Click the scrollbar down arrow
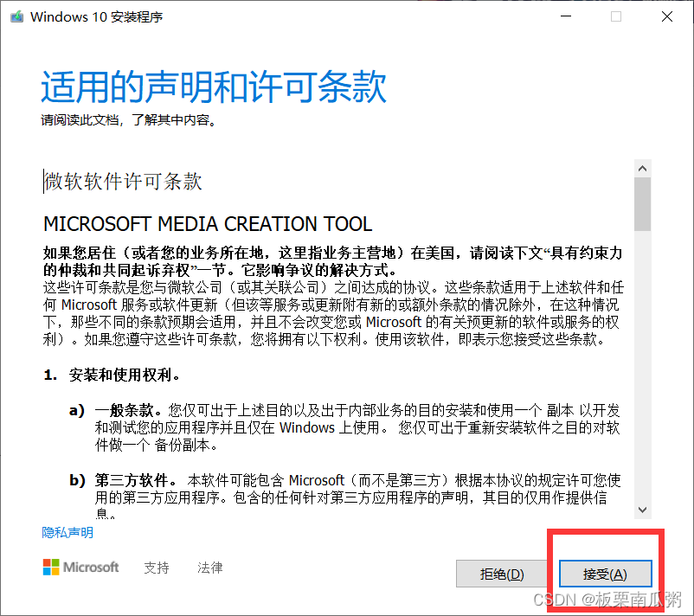 click(x=642, y=510)
